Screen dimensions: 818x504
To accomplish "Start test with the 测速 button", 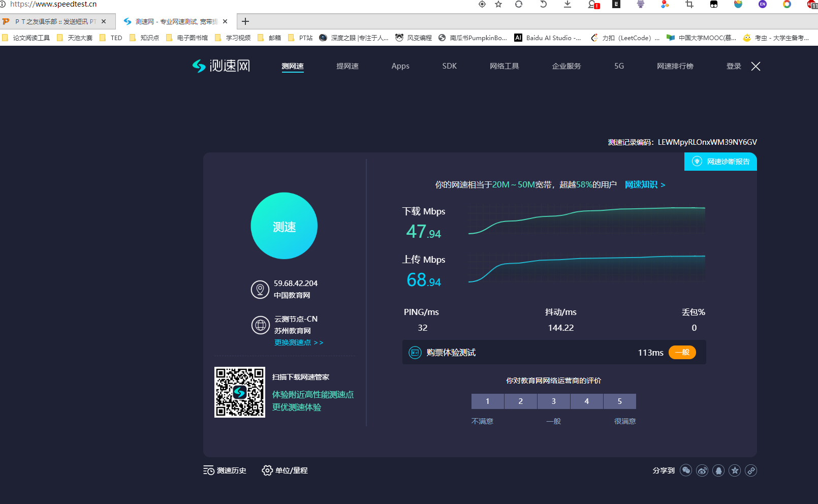I will (x=284, y=226).
